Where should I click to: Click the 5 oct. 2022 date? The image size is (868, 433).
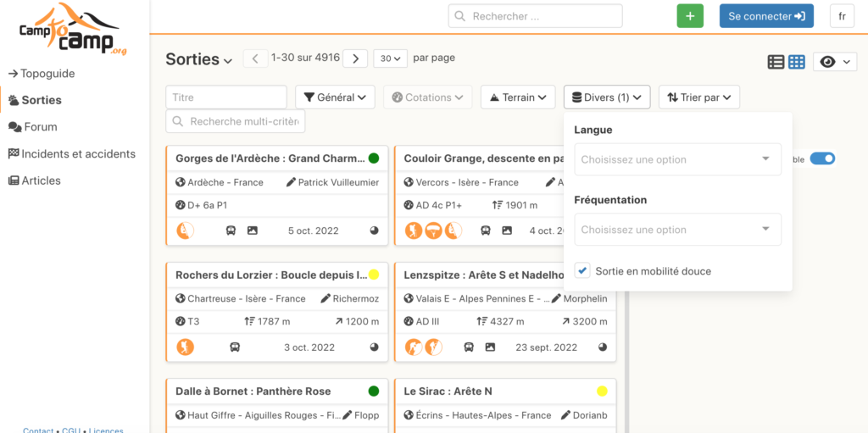click(314, 230)
